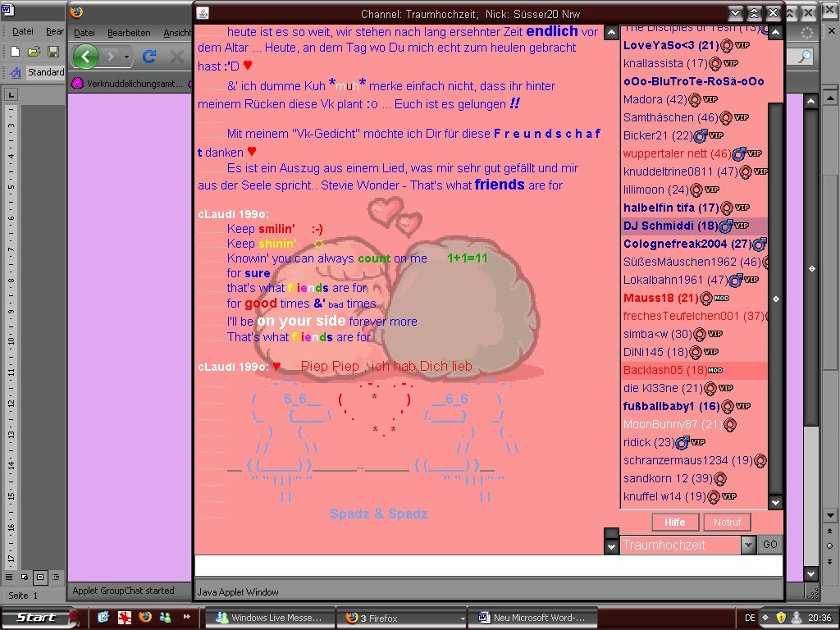The image size is (840, 630).
Task: Select user Colognefreak2004 in list
Action: (693, 244)
